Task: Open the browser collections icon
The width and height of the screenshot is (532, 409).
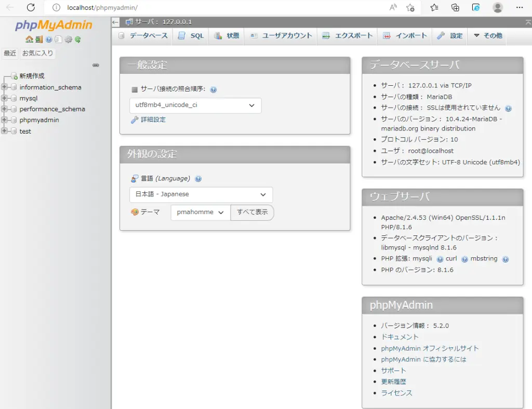Action: [x=455, y=7]
